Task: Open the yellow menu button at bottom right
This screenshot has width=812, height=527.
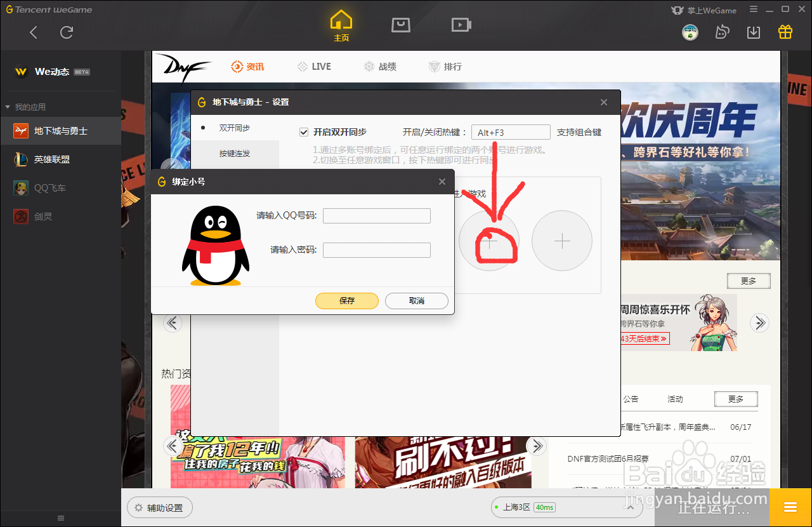Action: (x=790, y=507)
